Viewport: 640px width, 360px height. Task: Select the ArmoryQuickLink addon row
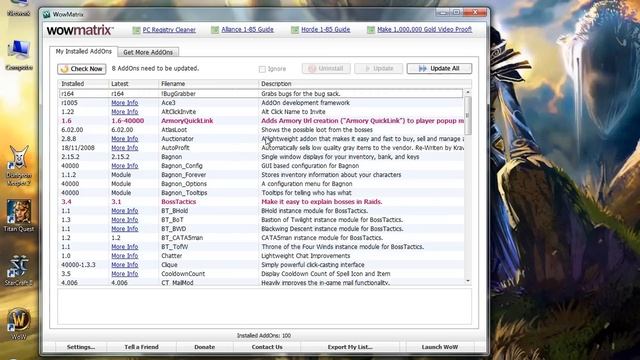point(261,121)
